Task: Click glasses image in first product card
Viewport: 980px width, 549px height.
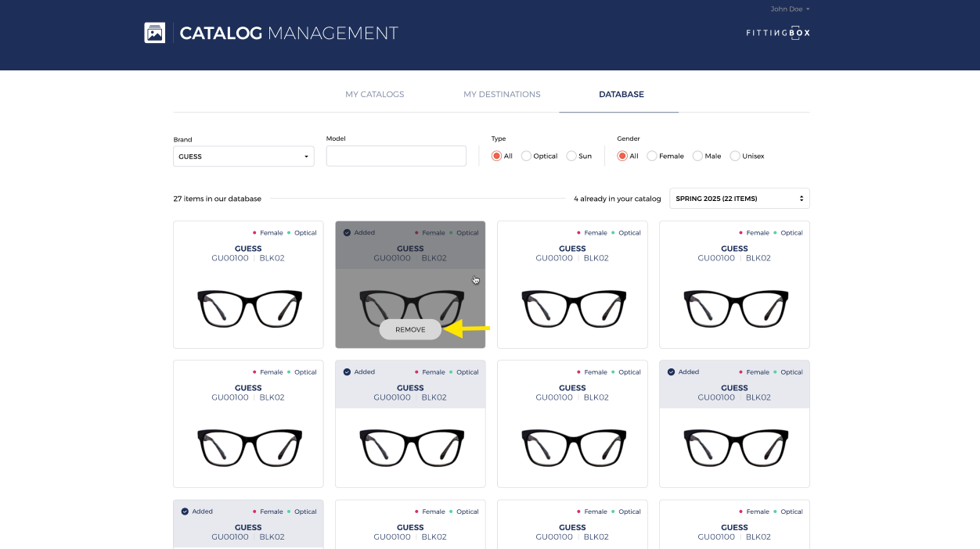Action: (x=248, y=308)
